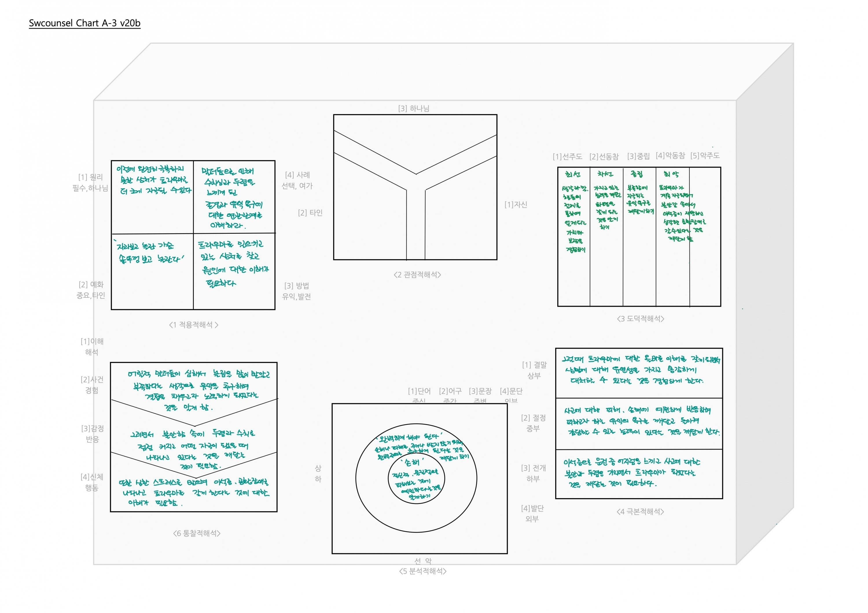Image resolution: width=868 pixels, height=613 pixels.
Task: Select the <1 적용적해석> caption
Action: tap(194, 325)
